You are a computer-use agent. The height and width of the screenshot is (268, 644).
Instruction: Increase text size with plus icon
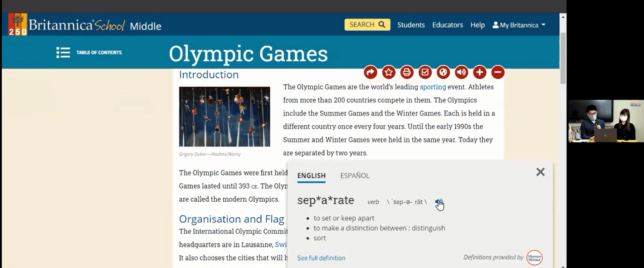pyautogui.click(x=480, y=72)
